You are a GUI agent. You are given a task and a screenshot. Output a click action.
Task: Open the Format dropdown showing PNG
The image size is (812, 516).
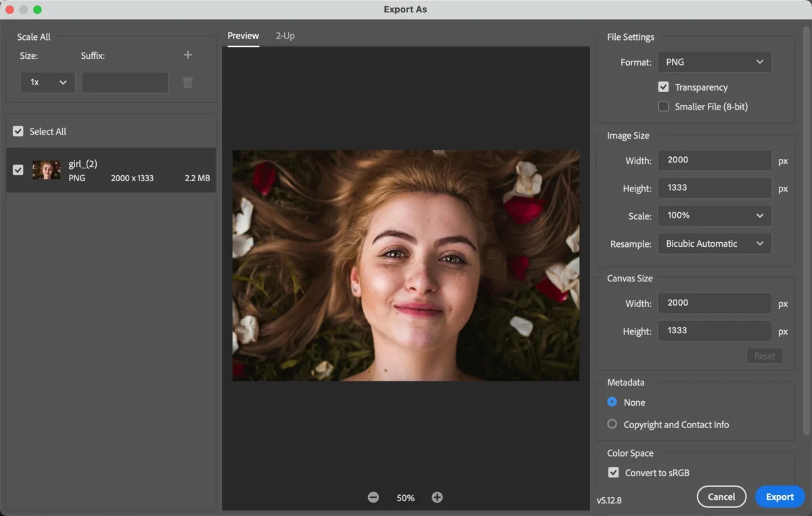[714, 62]
